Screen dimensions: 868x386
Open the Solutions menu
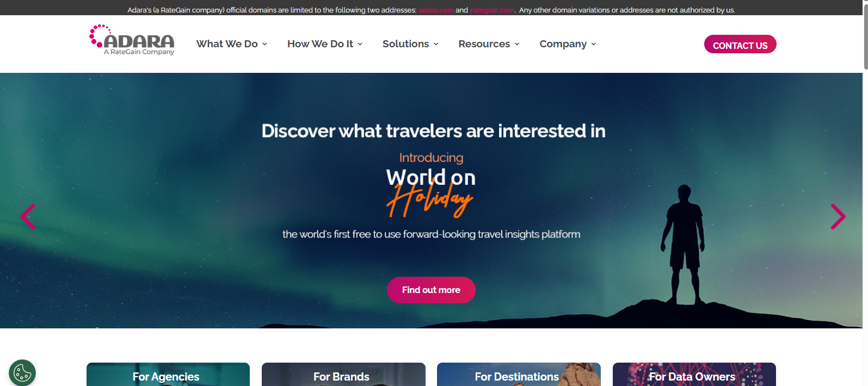[405, 44]
